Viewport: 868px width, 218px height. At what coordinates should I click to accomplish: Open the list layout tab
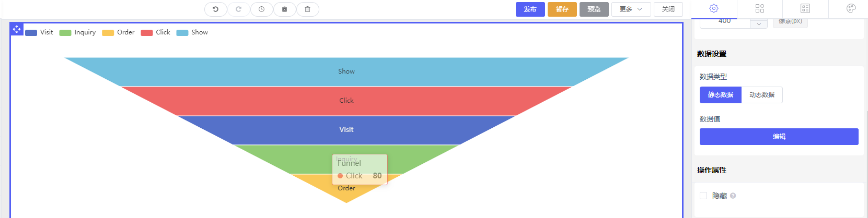click(x=805, y=8)
